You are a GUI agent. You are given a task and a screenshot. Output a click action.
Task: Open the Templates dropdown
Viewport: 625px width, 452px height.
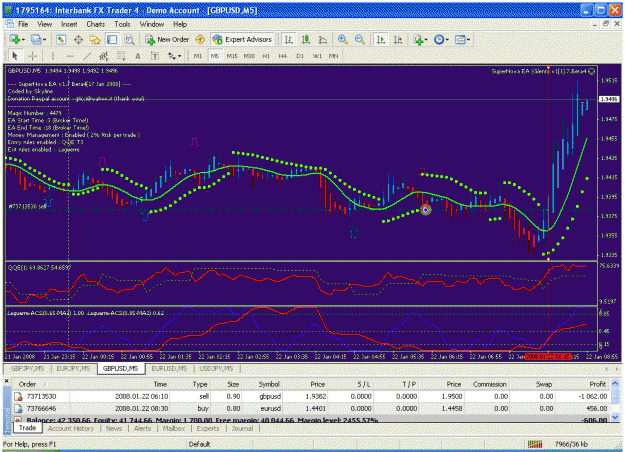coord(463,39)
